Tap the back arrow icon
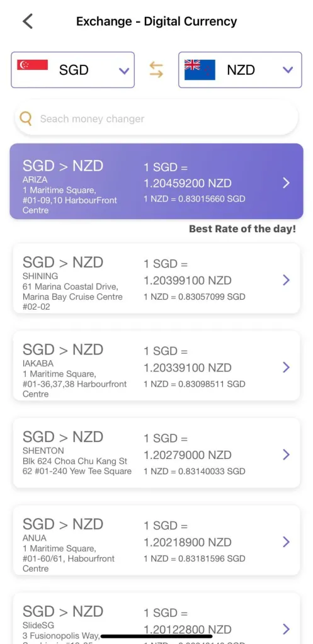This screenshot has width=313, height=644. (x=28, y=21)
